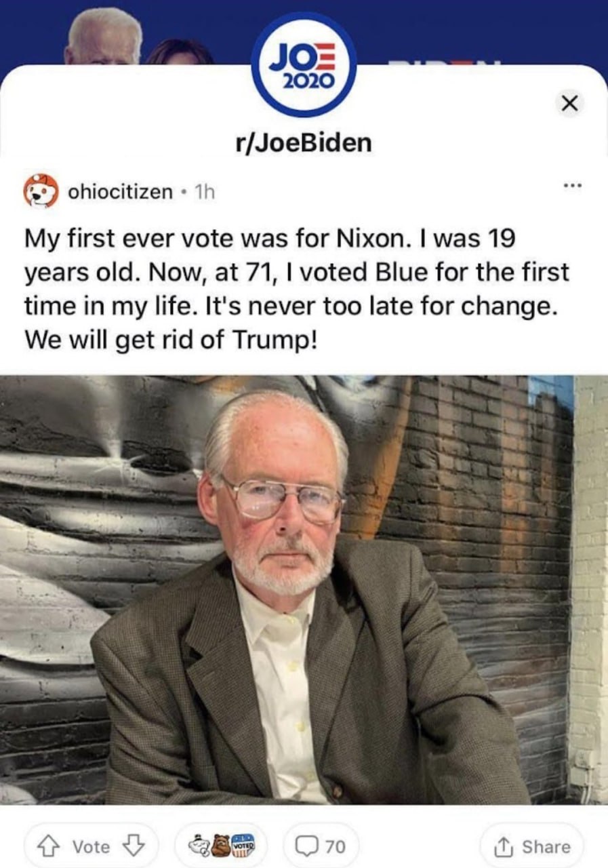Screen dimensions: 608x868
Task: Open the 70 comments bubble
Action: point(321,846)
